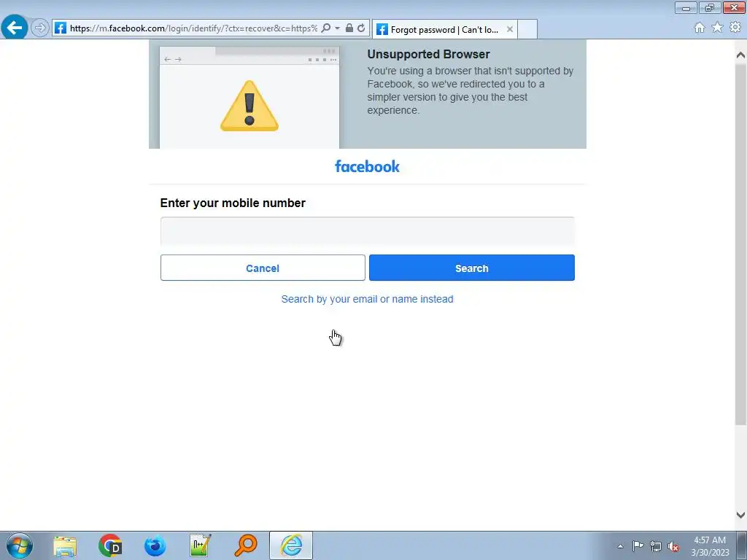Viewport: 747px width, 560px height.
Task: Launch the blue Firefox-like browser icon
Action: 155,545
